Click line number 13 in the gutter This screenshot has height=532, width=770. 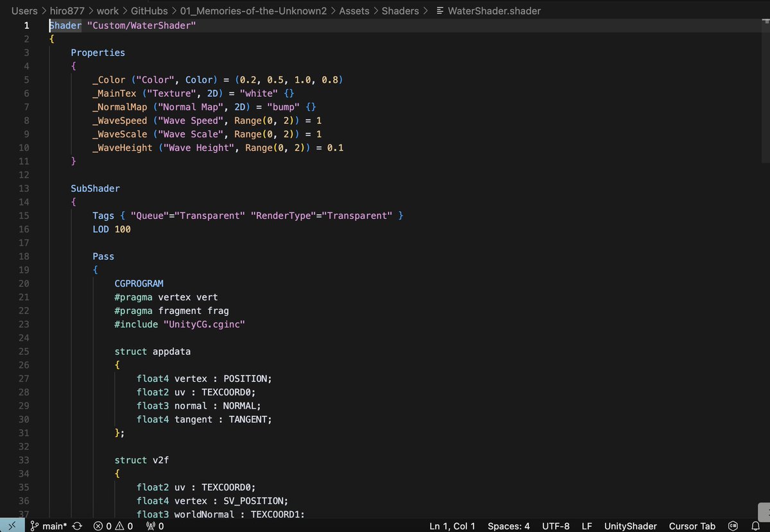click(24, 189)
